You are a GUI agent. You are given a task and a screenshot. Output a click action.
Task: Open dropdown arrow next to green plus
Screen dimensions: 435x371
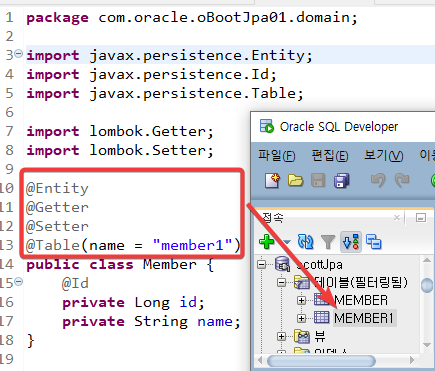pyautogui.click(x=287, y=242)
